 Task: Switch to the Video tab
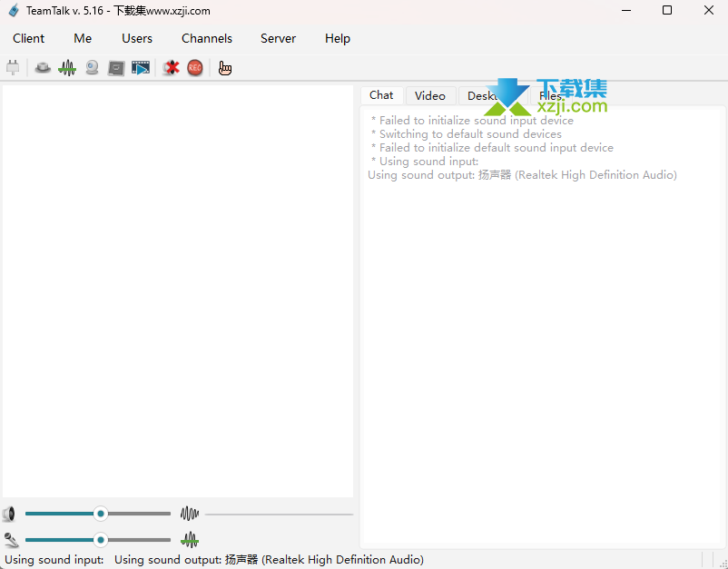430,95
